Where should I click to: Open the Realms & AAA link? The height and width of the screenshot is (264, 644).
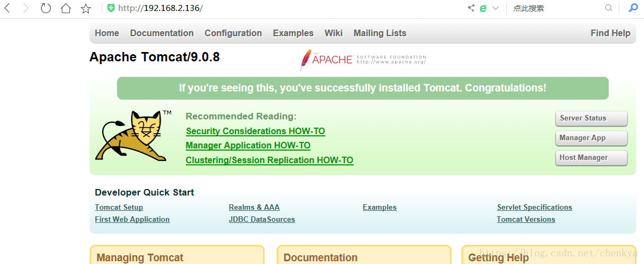(x=254, y=208)
